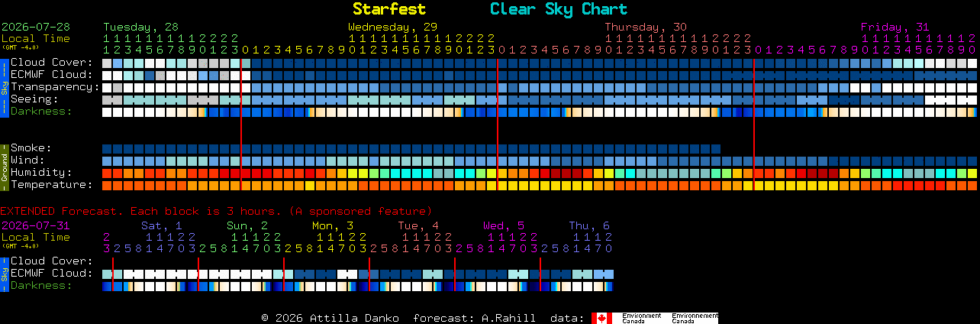The height and width of the screenshot is (324, 980).
Task: Select the Wednesday, 29 day header
Action: [x=392, y=27]
